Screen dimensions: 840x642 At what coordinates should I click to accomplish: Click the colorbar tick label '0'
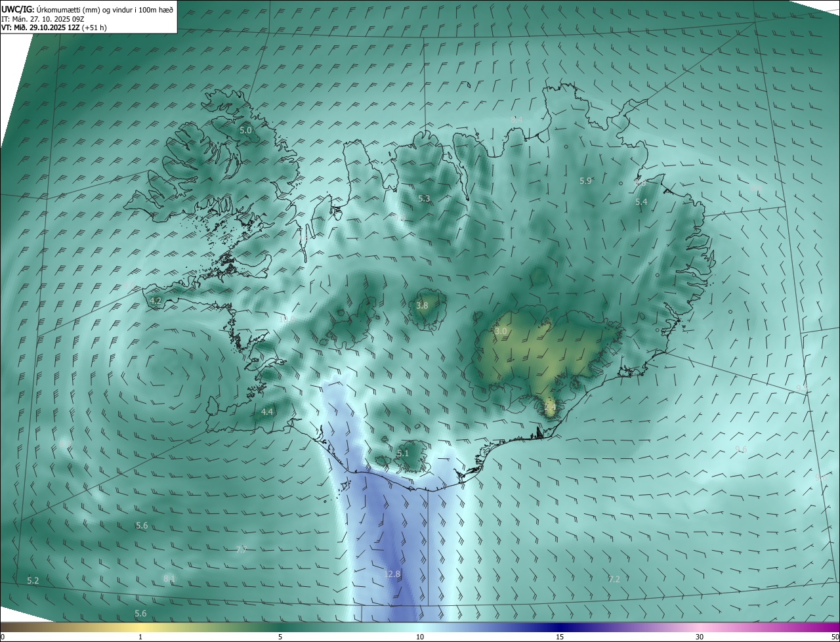coord(3,637)
